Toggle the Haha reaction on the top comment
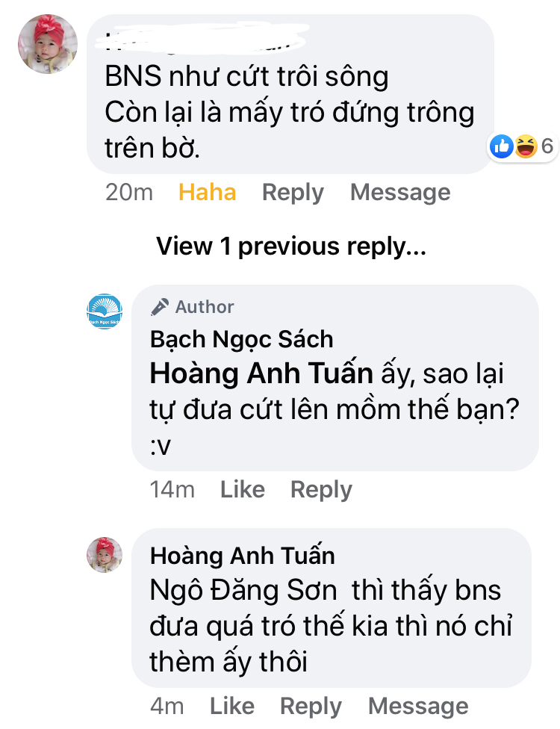The width and height of the screenshot is (560, 729). pyautogui.click(x=207, y=193)
